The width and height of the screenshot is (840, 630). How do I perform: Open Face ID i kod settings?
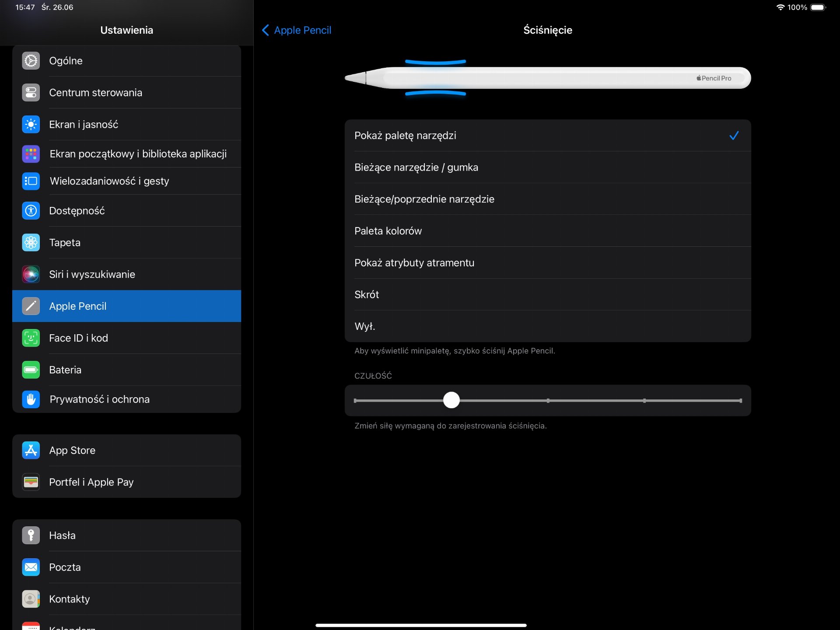(126, 338)
